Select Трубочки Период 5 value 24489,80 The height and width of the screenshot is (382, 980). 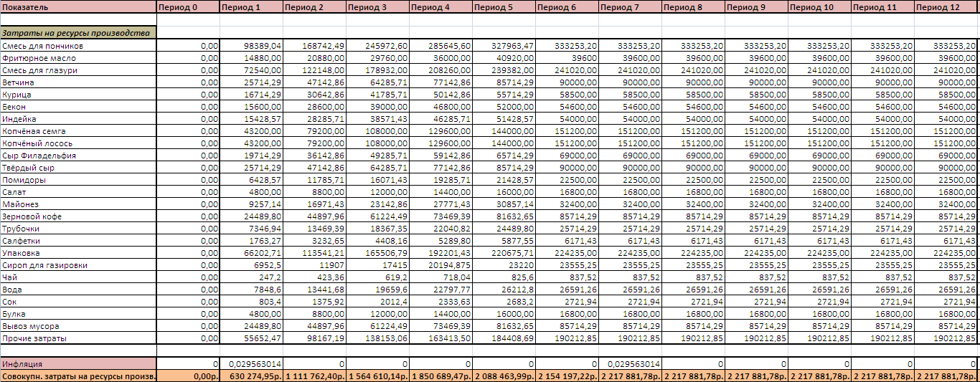click(x=504, y=229)
